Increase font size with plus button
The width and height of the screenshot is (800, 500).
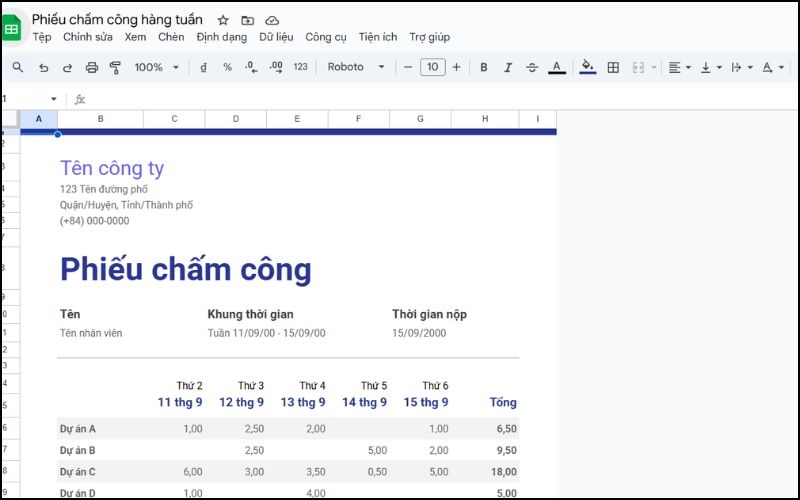457,67
